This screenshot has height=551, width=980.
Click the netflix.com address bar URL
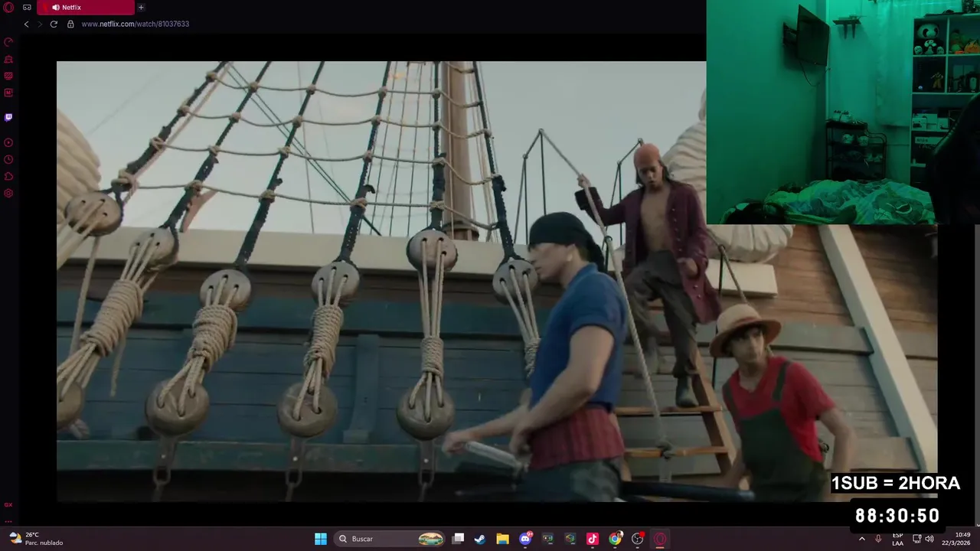[136, 24]
